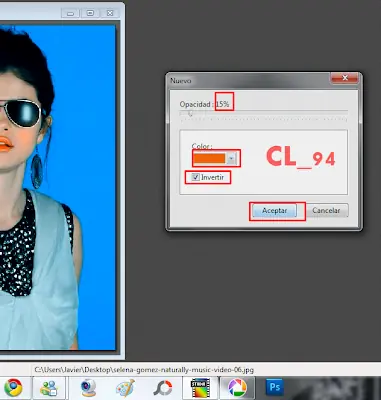Click the Aceptar button
The image size is (381, 400).
[x=274, y=210]
